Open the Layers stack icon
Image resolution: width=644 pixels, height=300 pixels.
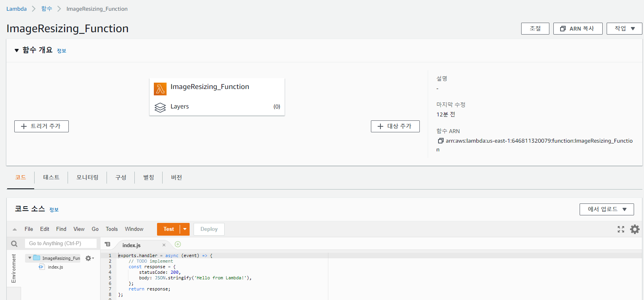click(x=160, y=107)
